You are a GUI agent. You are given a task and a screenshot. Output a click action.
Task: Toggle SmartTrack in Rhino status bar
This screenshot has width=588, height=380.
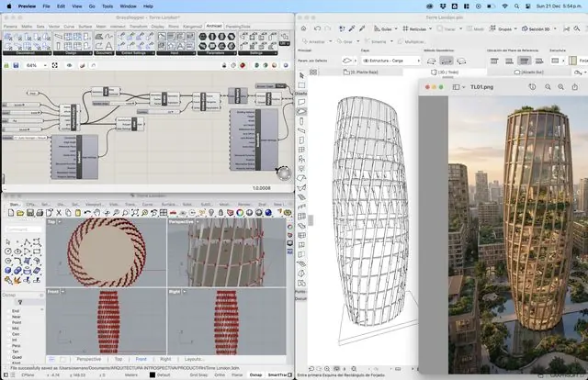click(277, 374)
